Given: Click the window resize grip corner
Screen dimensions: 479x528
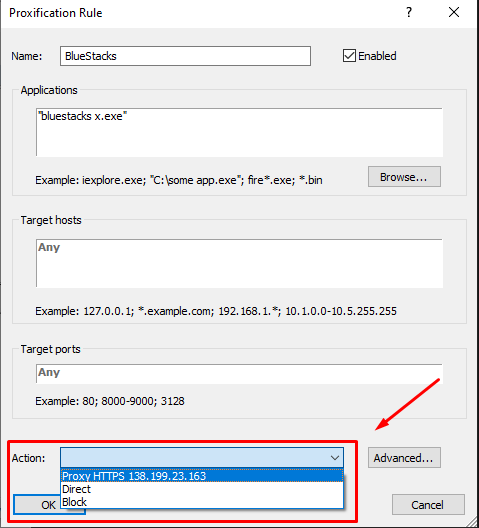Looking at the screenshot, I should coord(473,522).
